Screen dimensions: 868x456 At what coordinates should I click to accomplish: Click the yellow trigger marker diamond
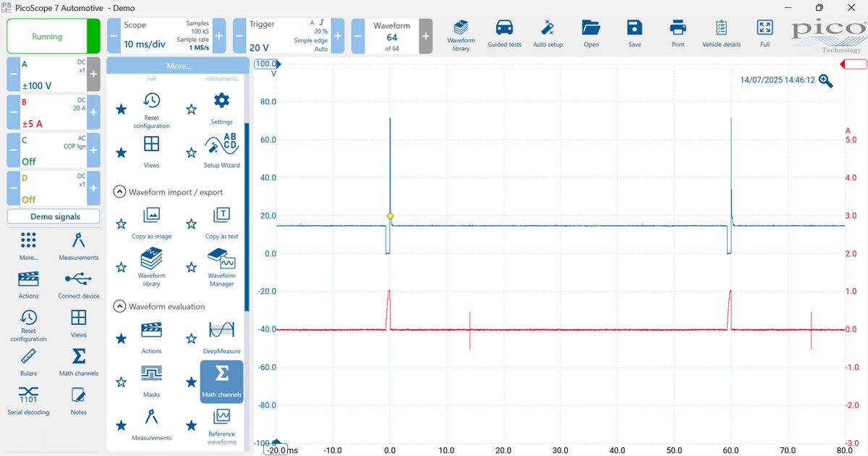[x=391, y=216]
